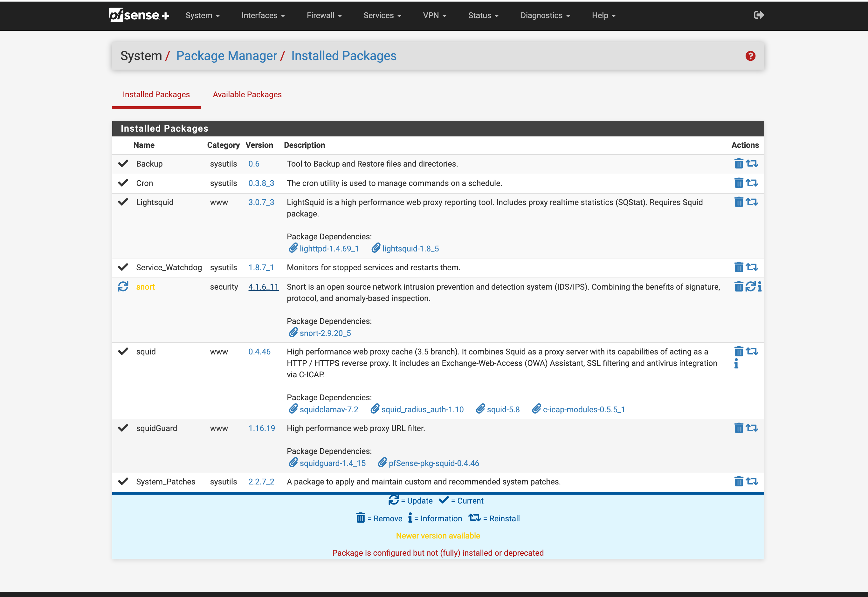The height and width of the screenshot is (597, 868).
Task: Open squid-5.8 dependency link
Action: point(503,409)
